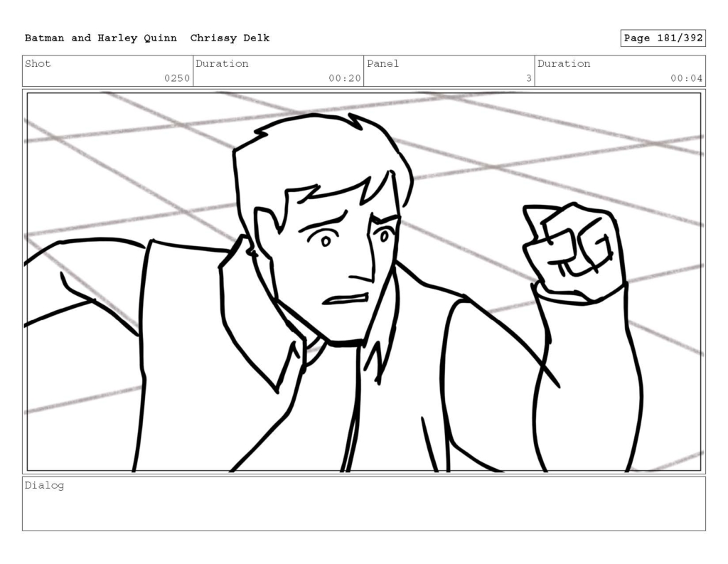Select the "Batman and Harley Quinn" title text
The width and height of the screenshot is (728, 564).
tap(101, 38)
